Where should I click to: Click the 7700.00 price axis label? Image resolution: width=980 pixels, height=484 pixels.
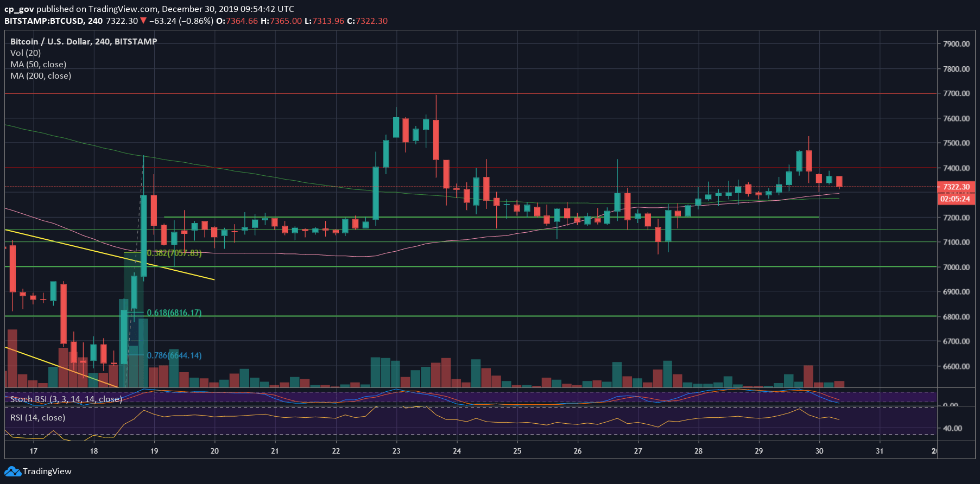(956, 94)
